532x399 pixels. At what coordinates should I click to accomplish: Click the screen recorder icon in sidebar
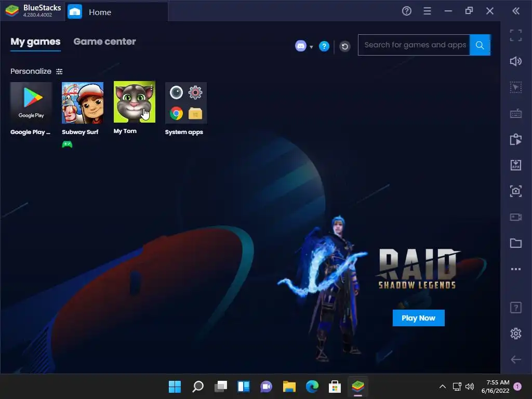[516, 217]
